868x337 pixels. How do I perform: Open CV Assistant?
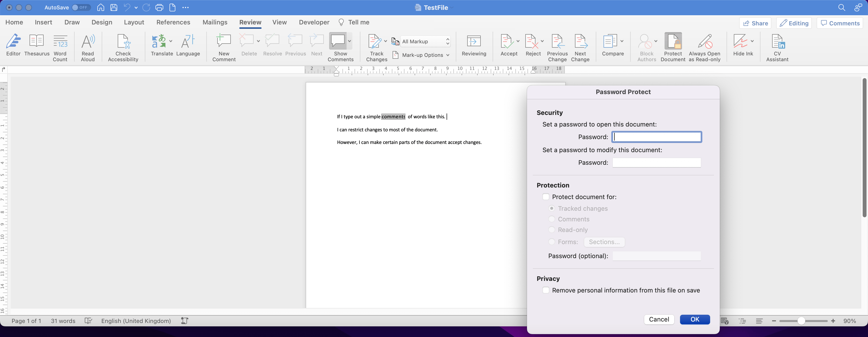point(777,48)
